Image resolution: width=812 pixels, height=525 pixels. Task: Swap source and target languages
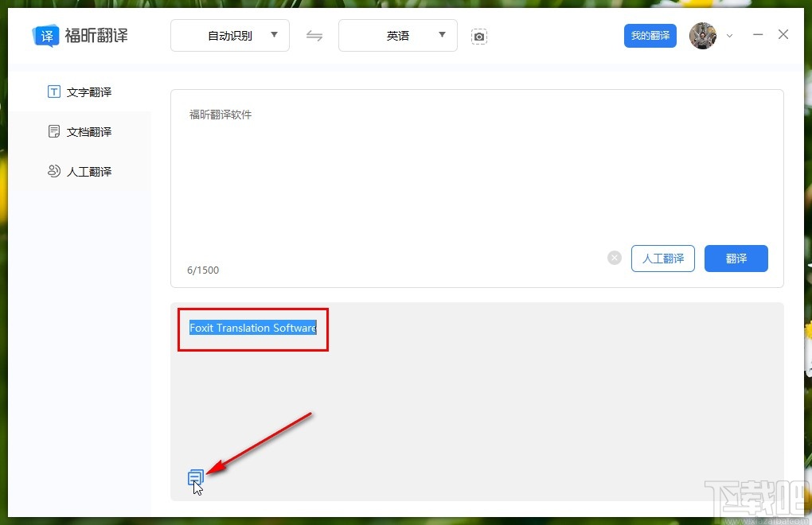pyautogui.click(x=314, y=36)
